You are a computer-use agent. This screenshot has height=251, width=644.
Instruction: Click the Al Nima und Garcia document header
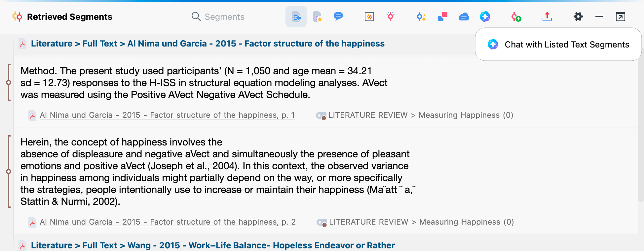click(x=208, y=44)
